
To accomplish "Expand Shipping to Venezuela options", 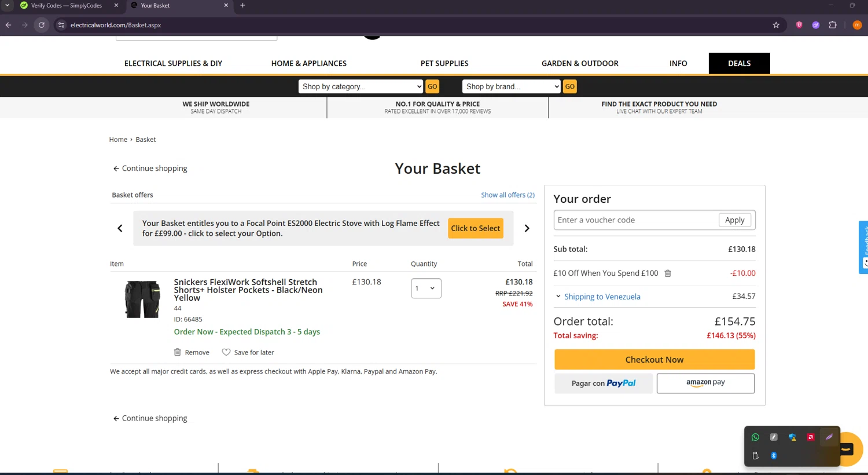I will (602, 297).
